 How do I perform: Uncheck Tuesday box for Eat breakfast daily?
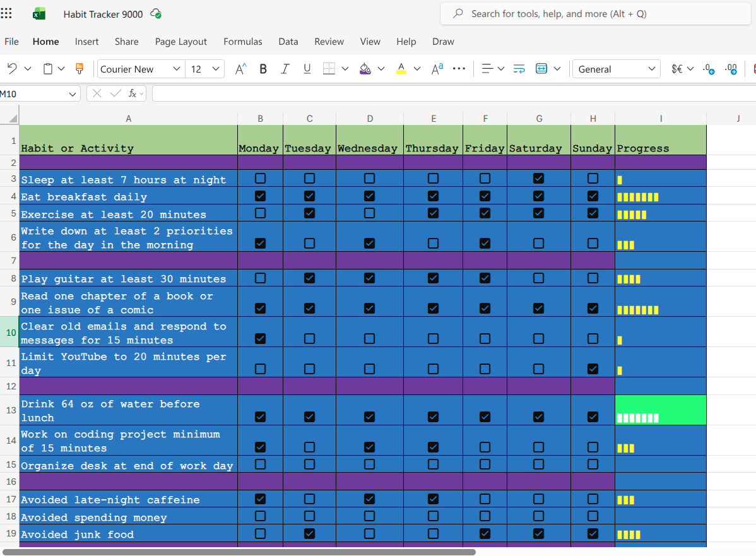click(310, 196)
